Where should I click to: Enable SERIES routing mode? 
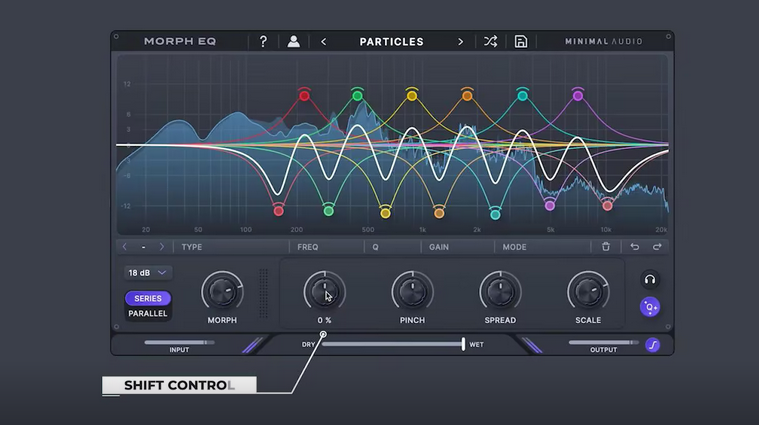pyautogui.click(x=148, y=299)
